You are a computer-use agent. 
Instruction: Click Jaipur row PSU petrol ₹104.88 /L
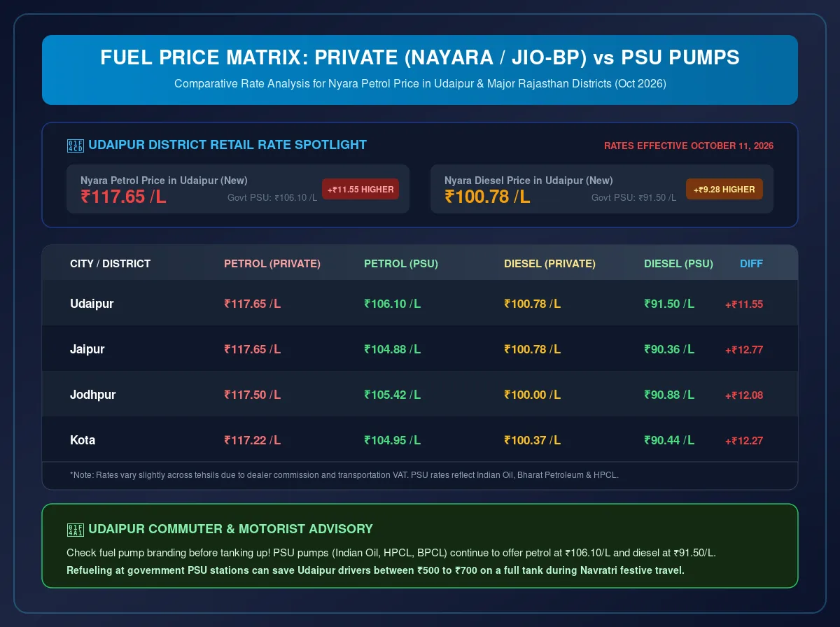point(392,349)
